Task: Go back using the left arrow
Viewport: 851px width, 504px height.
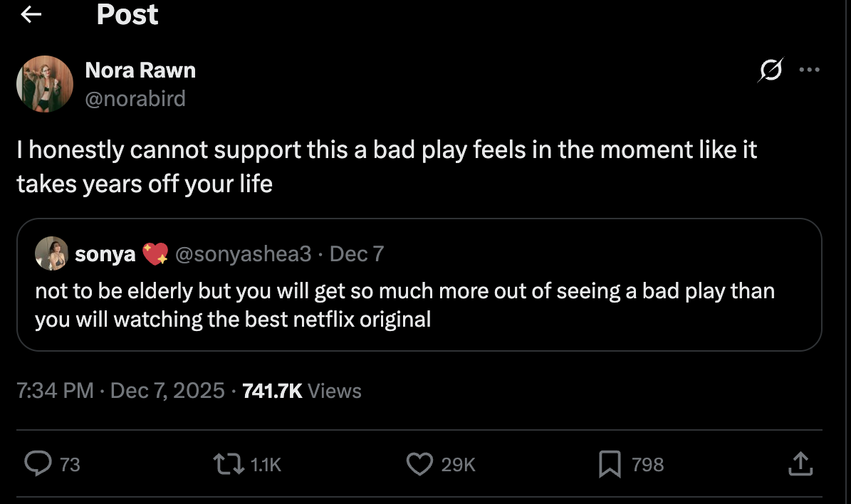Action: click(x=31, y=14)
